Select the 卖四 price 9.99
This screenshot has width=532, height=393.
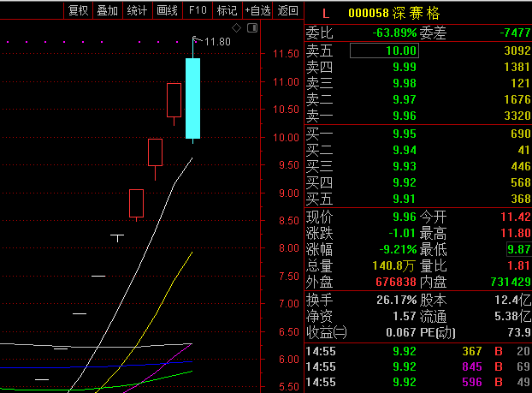pos(405,67)
